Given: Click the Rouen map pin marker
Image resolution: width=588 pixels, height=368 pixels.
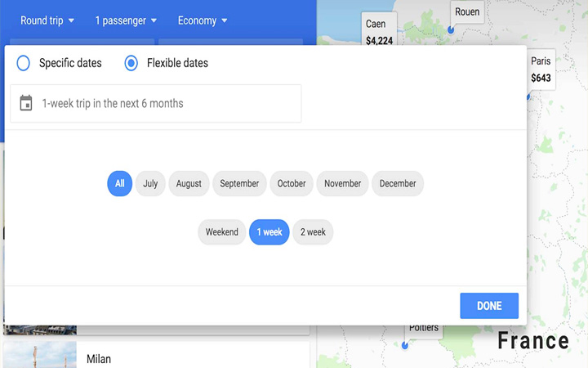Looking at the screenshot, I should tap(451, 29).
